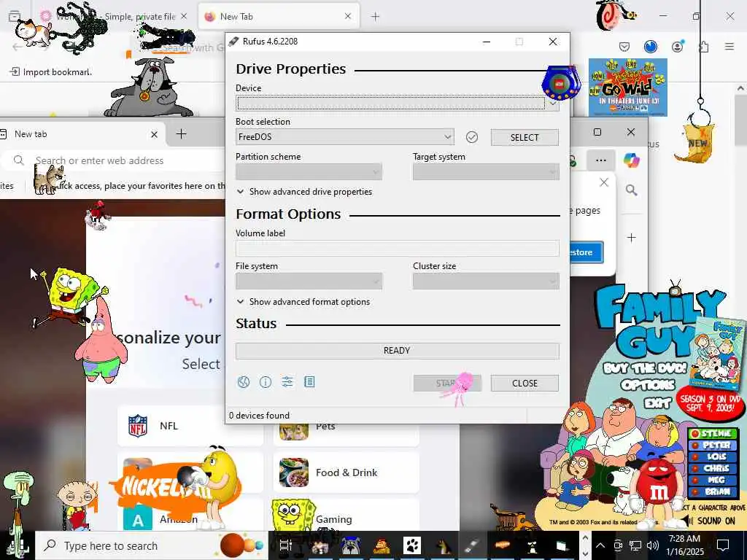
Task: Open Edge Settings and more ellipsis
Action: coord(601,160)
